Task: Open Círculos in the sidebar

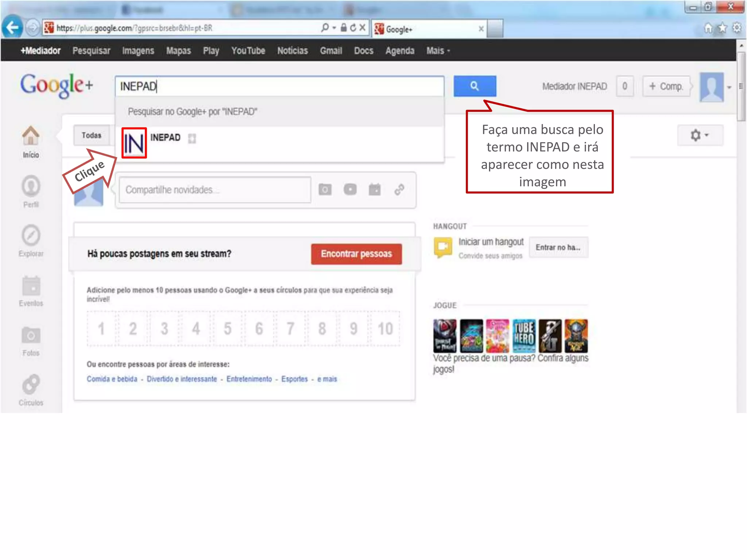Action: click(x=31, y=390)
